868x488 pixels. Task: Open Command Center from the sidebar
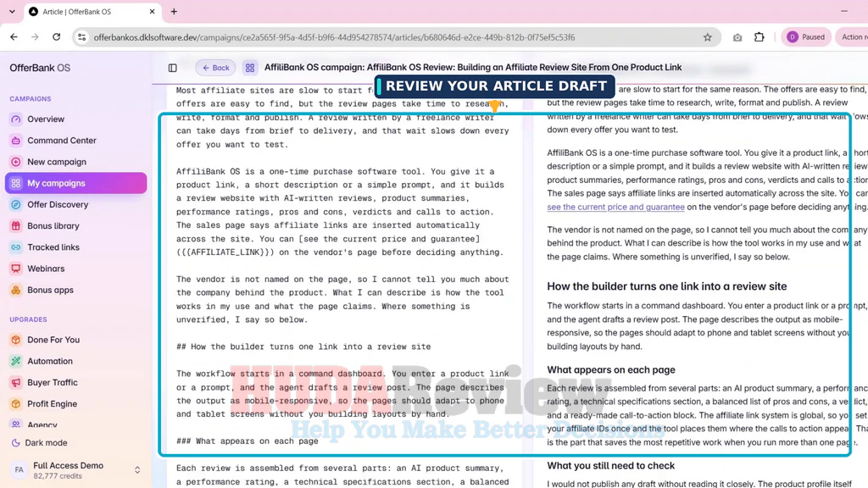[61, 141]
